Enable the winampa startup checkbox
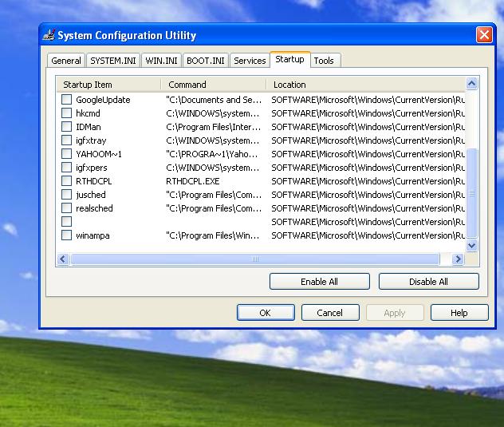The width and height of the screenshot is (504, 427). coord(66,235)
